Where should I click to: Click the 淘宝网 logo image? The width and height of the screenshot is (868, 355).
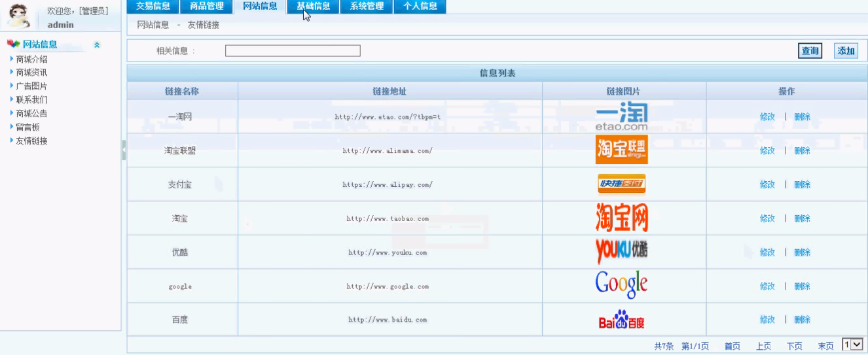coord(622,218)
